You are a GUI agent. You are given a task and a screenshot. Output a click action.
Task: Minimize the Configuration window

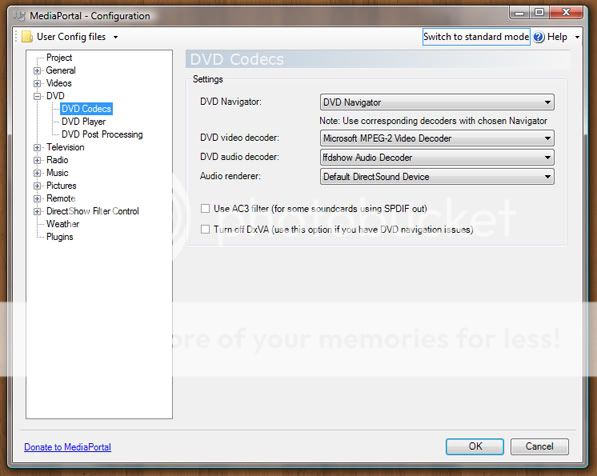tap(519, 13)
